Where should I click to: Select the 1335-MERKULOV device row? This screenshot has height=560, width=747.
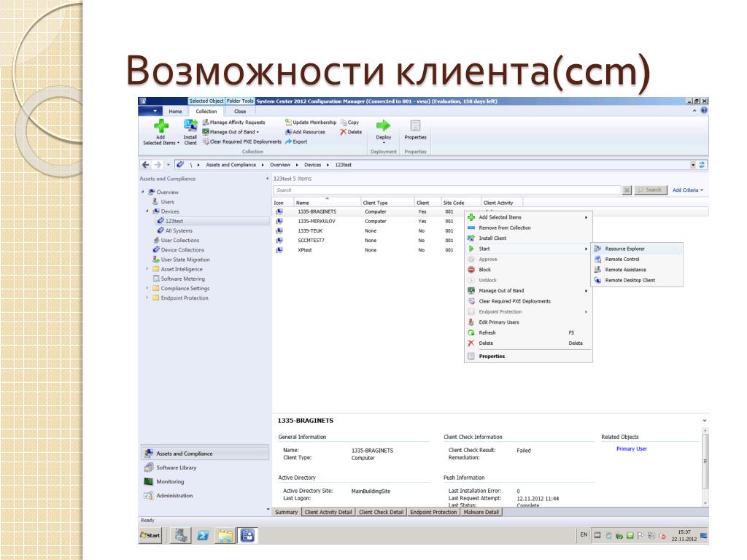pyautogui.click(x=490, y=221)
